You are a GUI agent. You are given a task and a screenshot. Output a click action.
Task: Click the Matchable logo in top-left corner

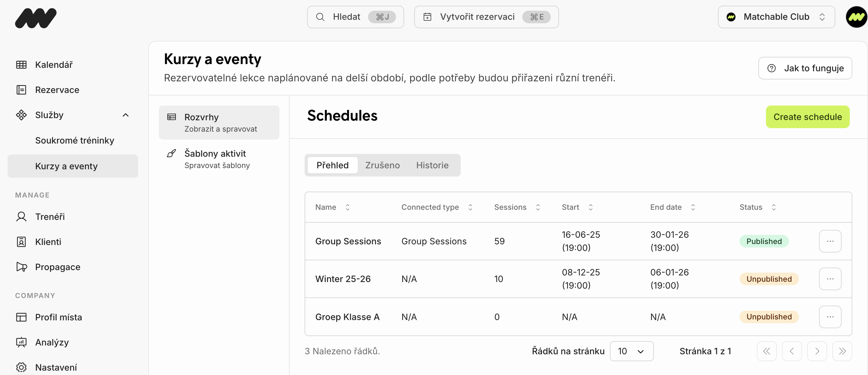[x=36, y=18]
